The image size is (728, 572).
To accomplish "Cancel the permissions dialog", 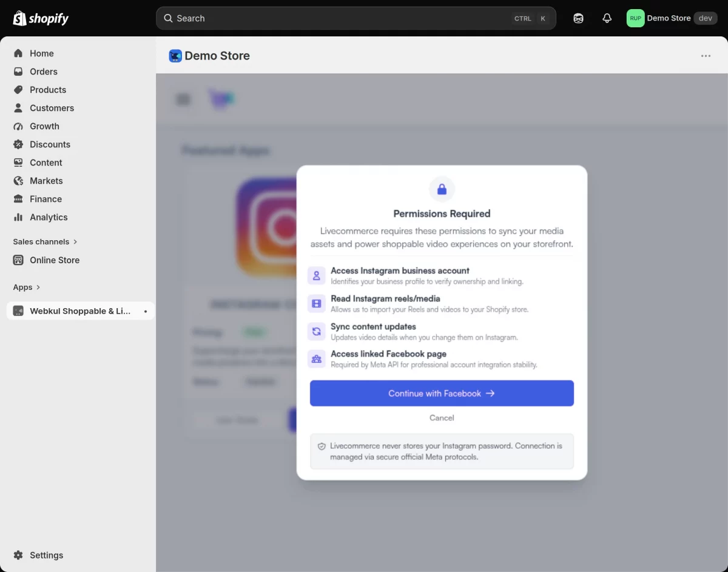I will tap(442, 418).
